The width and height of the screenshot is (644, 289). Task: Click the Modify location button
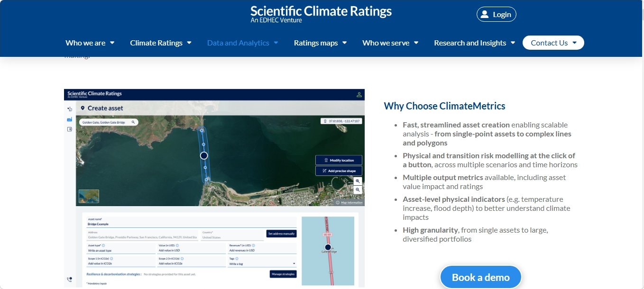339,160
